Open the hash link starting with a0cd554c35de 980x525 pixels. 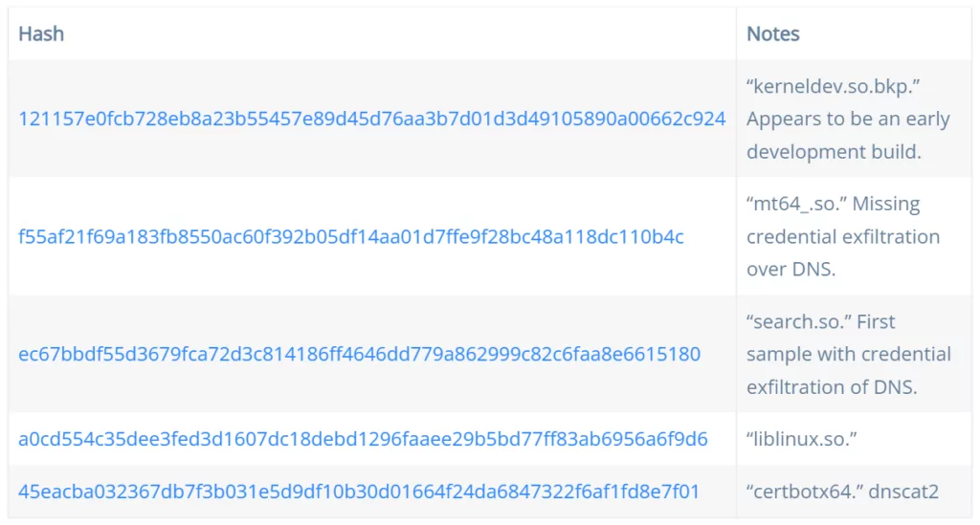click(363, 439)
